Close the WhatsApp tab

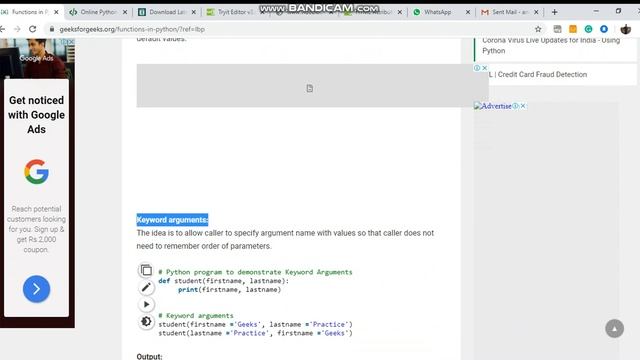[x=468, y=12]
